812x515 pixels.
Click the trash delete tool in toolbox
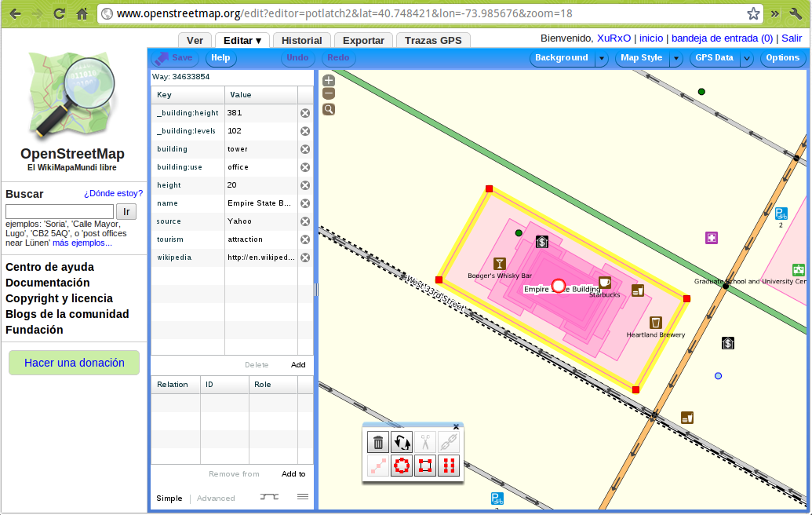(378, 443)
